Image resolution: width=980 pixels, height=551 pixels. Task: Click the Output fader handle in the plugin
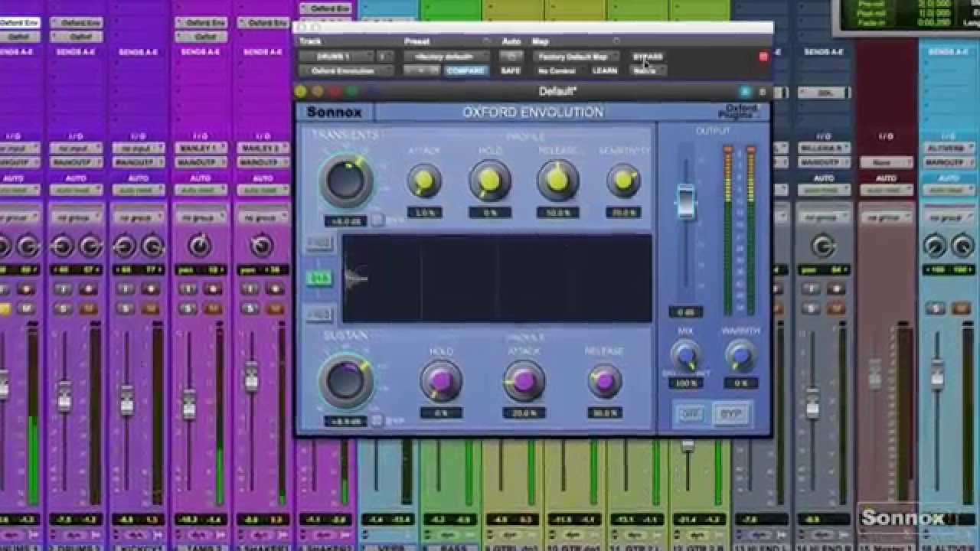click(x=685, y=202)
